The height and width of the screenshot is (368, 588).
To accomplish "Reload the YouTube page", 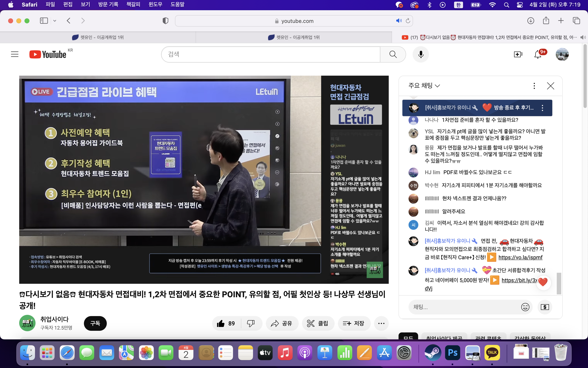I will 408,21.
